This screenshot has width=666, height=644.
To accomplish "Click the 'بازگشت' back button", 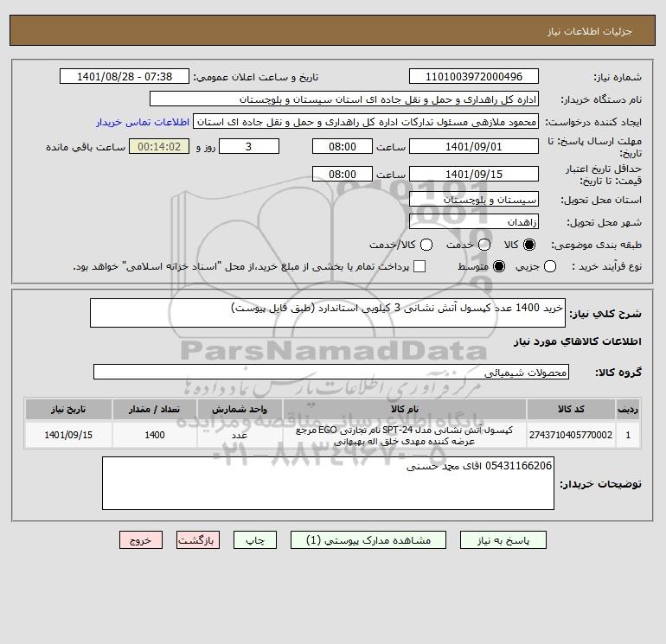I will coord(198,540).
